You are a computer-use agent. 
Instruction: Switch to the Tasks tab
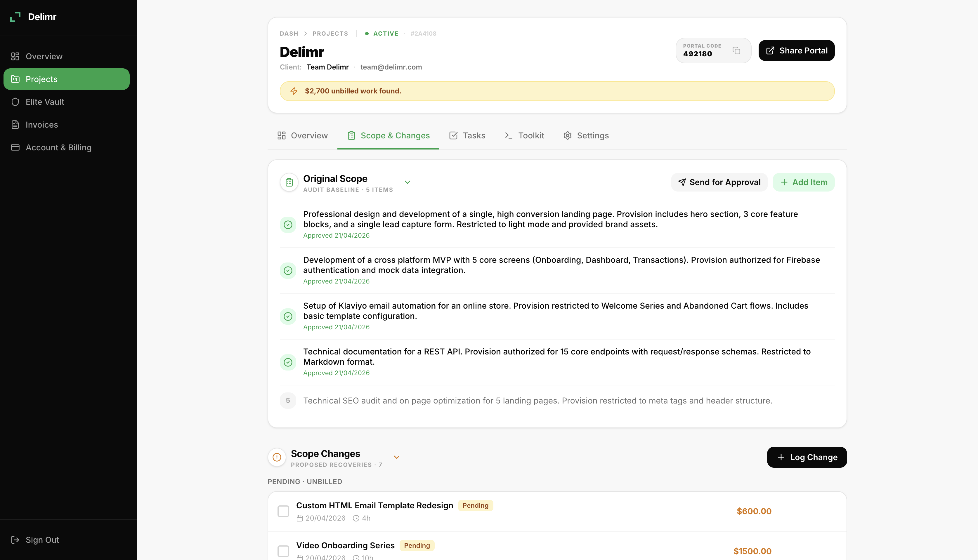click(x=467, y=135)
